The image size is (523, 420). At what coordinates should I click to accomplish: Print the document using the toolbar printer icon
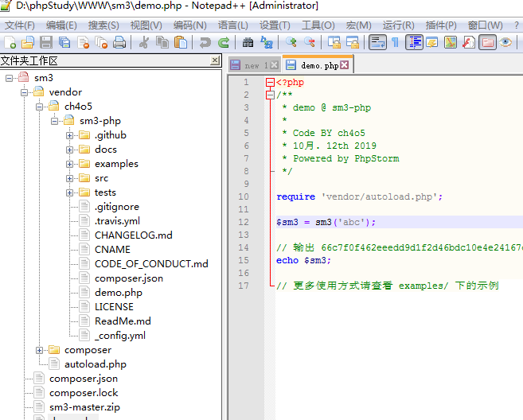click(x=119, y=42)
